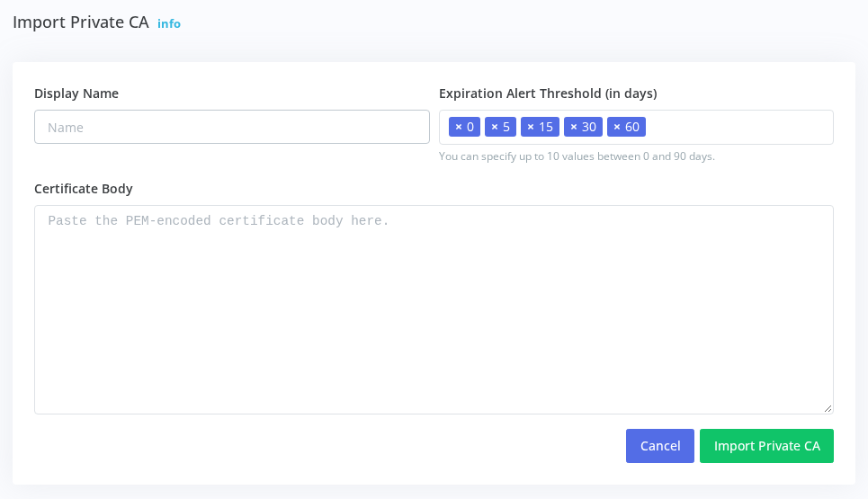Click the green Import Private CA button
Screen dimensions: 868x499
tap(766, 446)
